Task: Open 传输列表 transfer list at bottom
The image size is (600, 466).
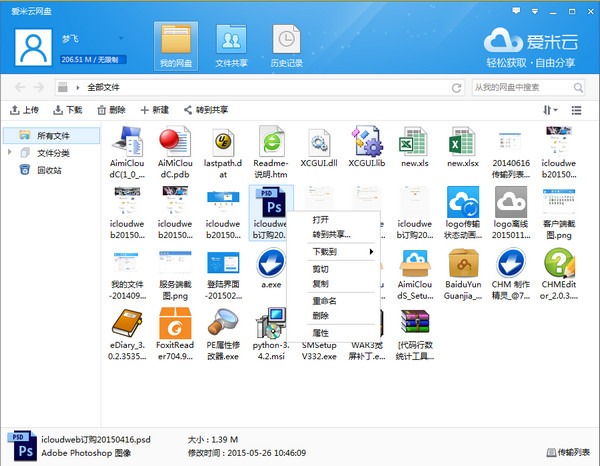Action: pyautogui.click(x=566, y=453)
